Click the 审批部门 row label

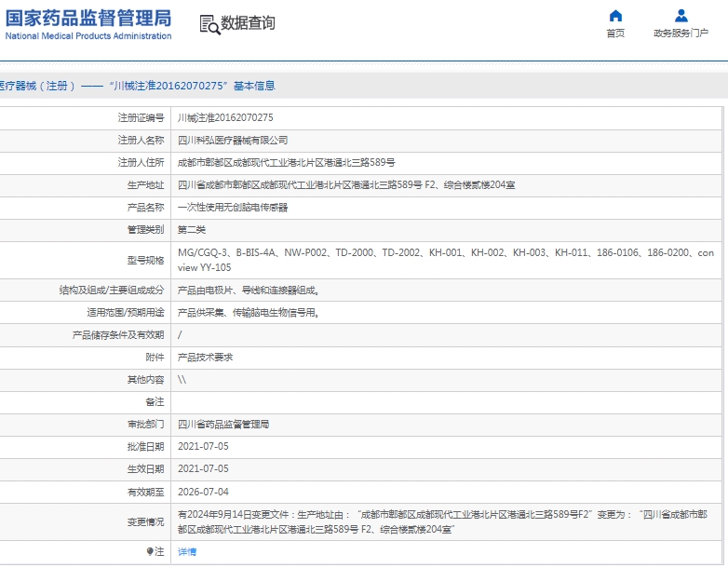tap(146, 424)
